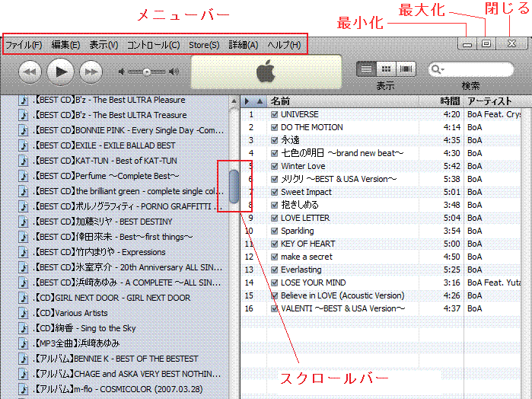Switch to Cover Flow view
Image resolution: width=532 pixels, height=399 pixels.
[406, 69]
